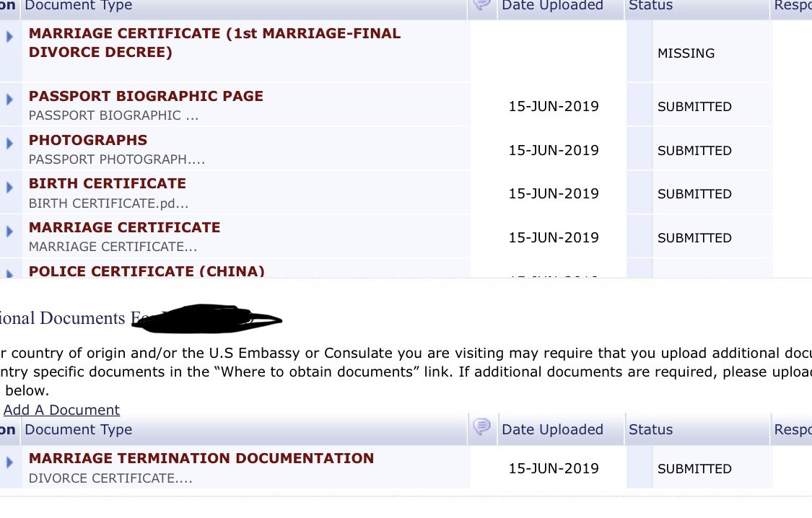Expand the Photographs row arrow

click(9, 144)
